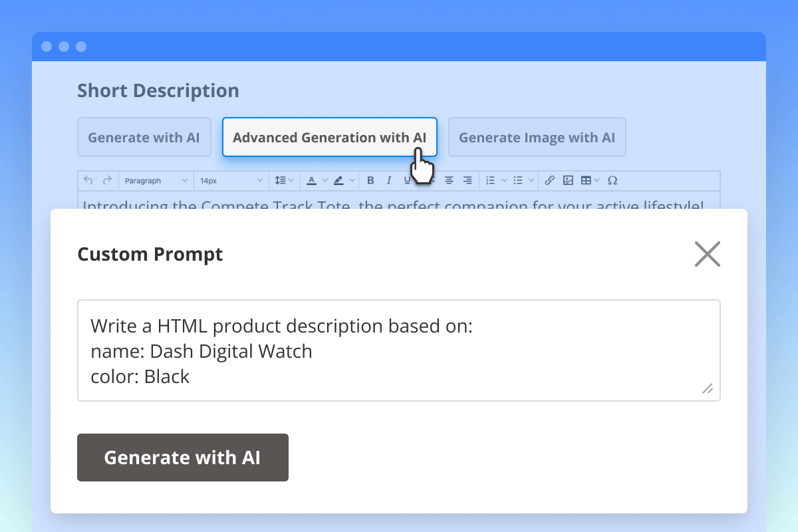
Task: Click the undo arrow in editor toolbar
Action: [x=88, y=180]
